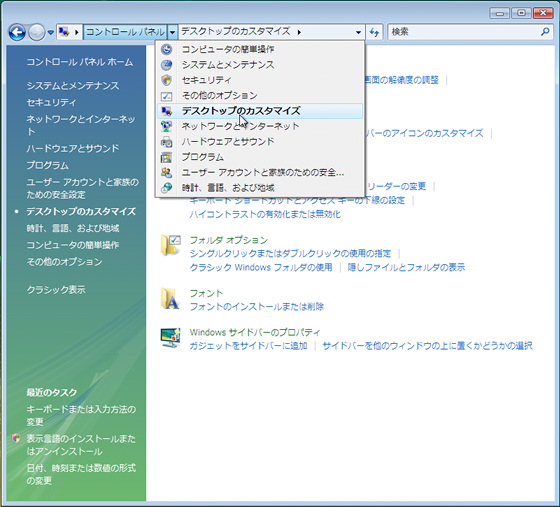
Task: Click デスクトップのカスタマイズ breadcrumb in address bar
Action: tap(236, 32)
